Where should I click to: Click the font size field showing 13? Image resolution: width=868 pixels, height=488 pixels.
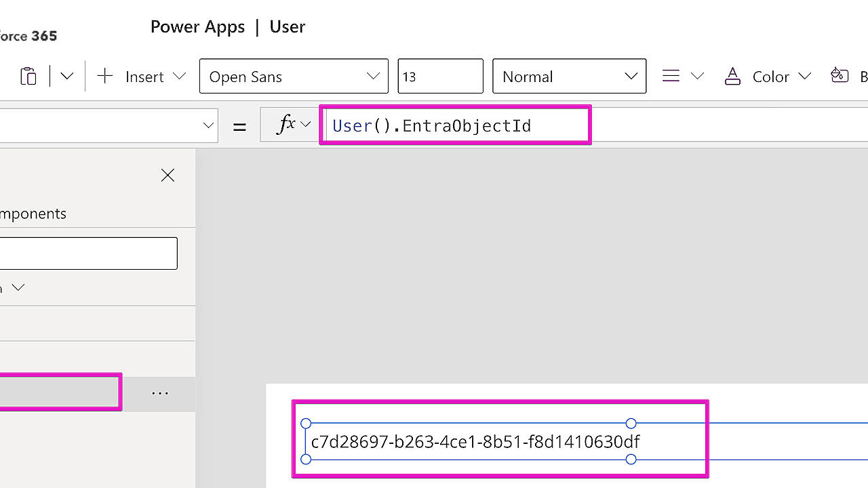439,76
